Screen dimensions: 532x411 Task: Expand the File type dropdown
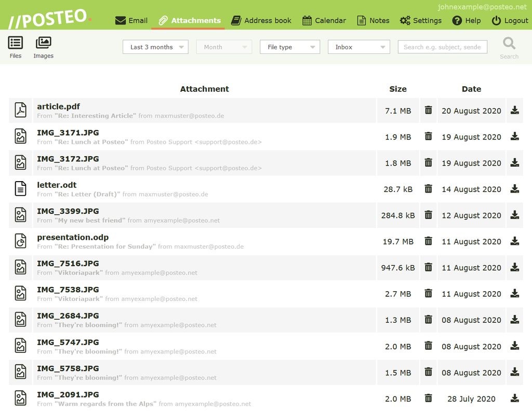coord(289,47)
